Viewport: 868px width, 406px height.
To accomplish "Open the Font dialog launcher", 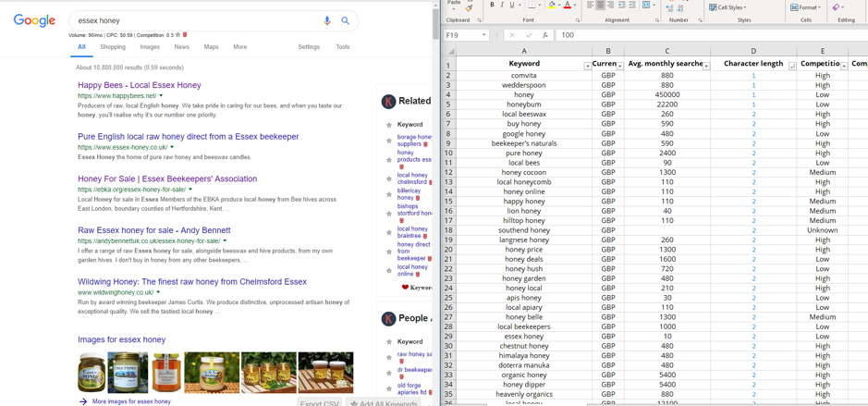I will (578, 20).
